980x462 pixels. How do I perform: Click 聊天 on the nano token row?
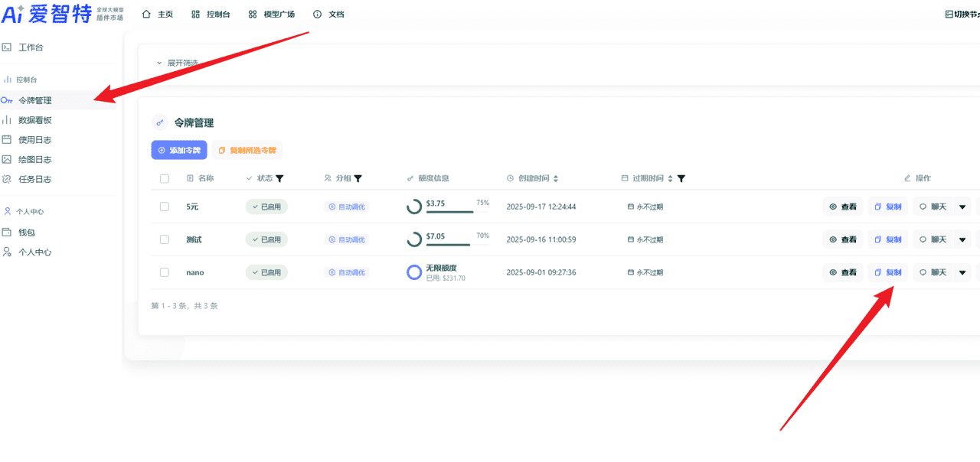[936, 272]
